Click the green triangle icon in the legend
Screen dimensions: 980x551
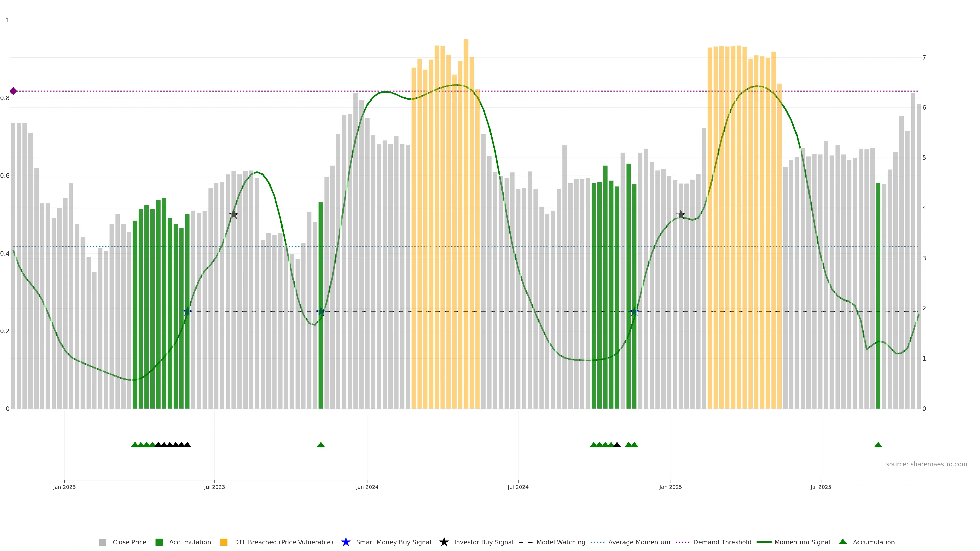(843, 542)
